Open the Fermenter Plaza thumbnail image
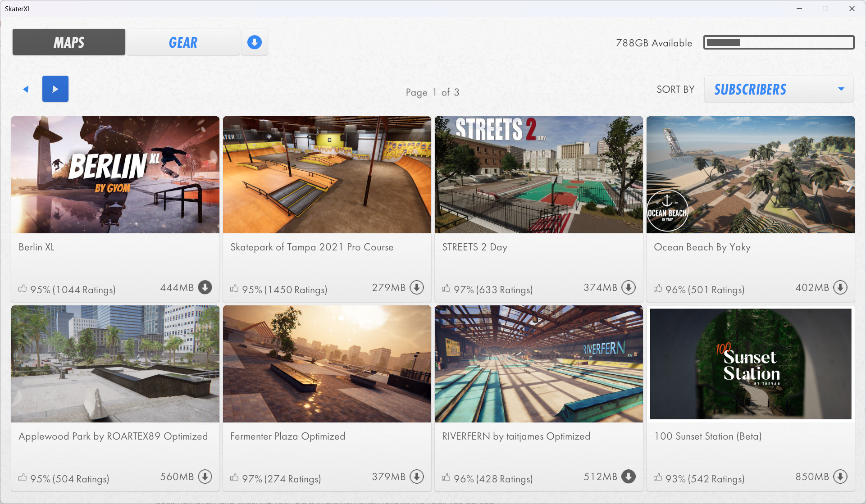This screenshot has height=504, width=866. [327, 364]
